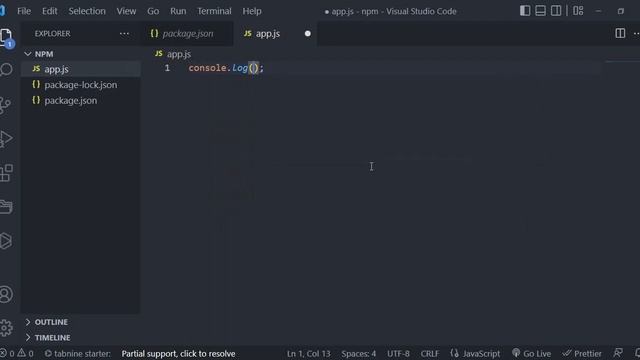The height and width of the screenshot is (360, 640).
Task: Open the Edit menu
Action: [49, 11]
